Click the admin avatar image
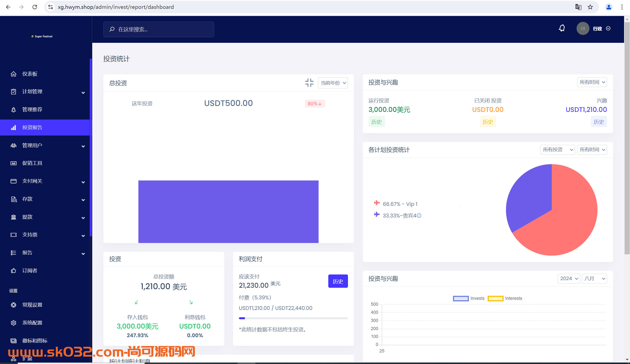Screen dimensions: 630x364 point(583,29)
